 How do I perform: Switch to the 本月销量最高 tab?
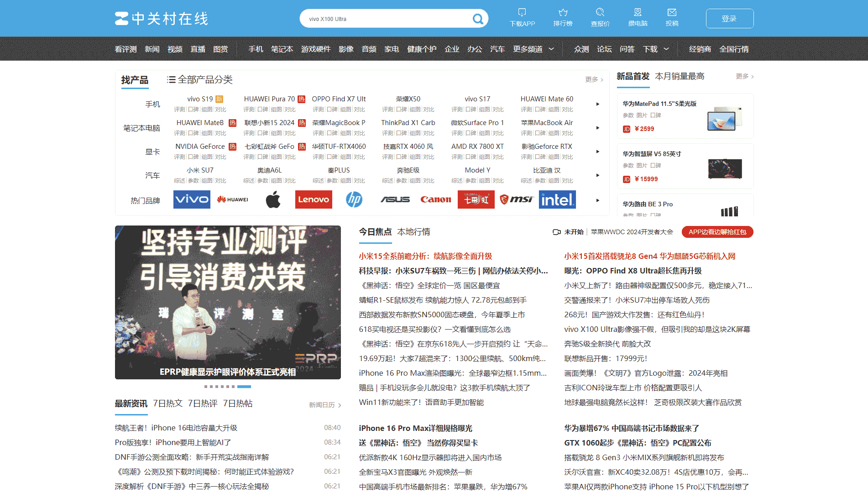pyautogui.click(x=680, y=76)
